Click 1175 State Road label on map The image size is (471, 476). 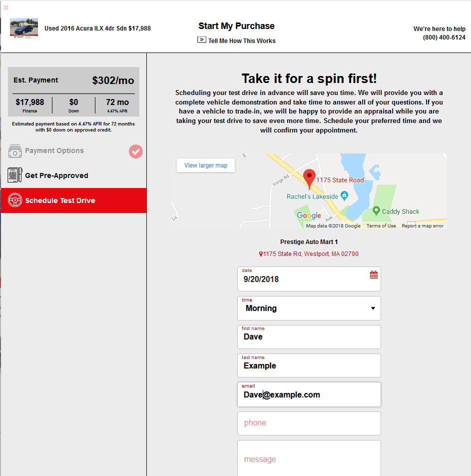340,180
